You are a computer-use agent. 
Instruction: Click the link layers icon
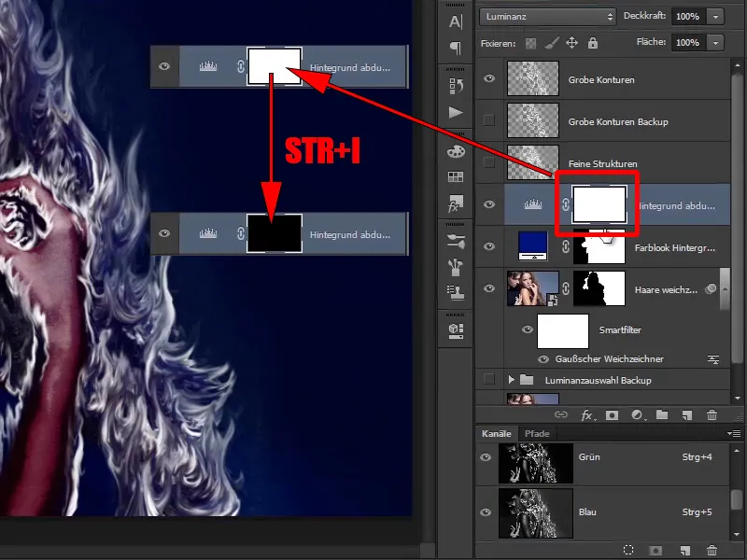[x=561, y=414]
